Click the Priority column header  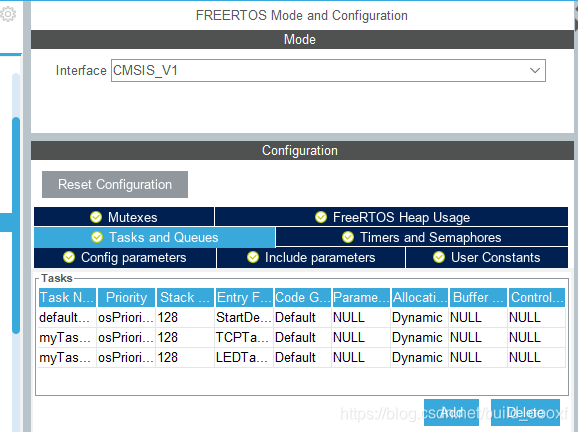[x=126, y=297]
